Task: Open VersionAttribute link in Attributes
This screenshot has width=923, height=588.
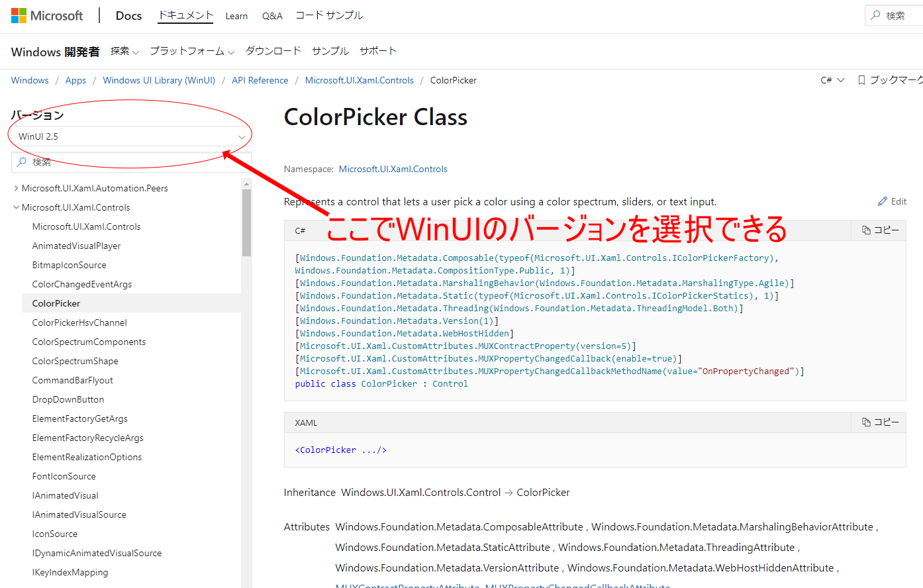Action: 448,567
